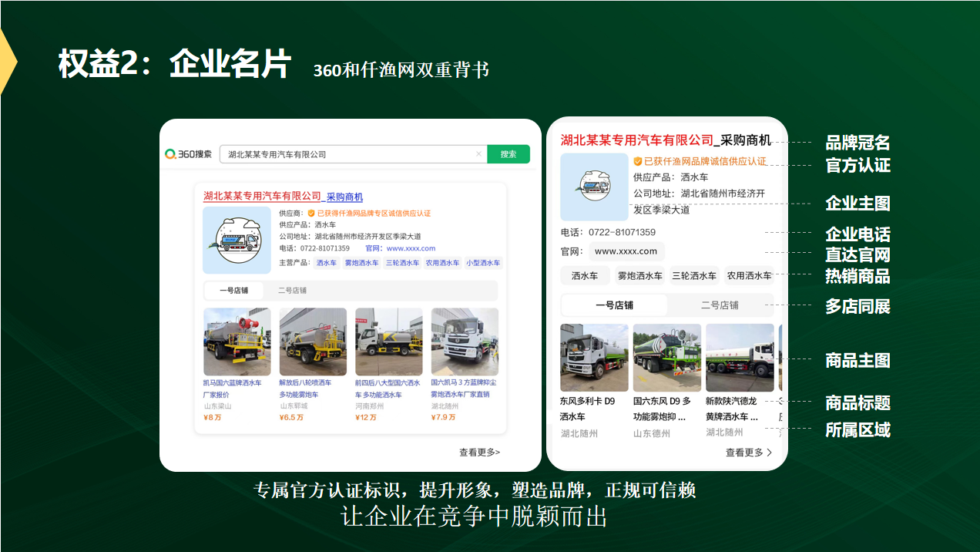Select 一号店铺 tab in 360 search result
The height and width of the screenshot is (552, 980).
[x=234, y=291]
